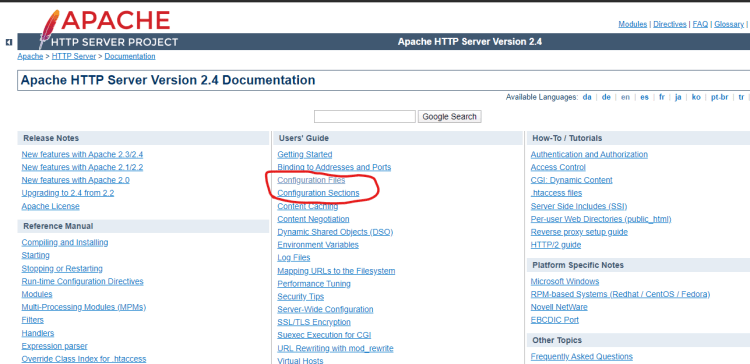Screen dimensions: 750x364
Task: Open the Getting Started link
Action: click(x=305, y=154)
